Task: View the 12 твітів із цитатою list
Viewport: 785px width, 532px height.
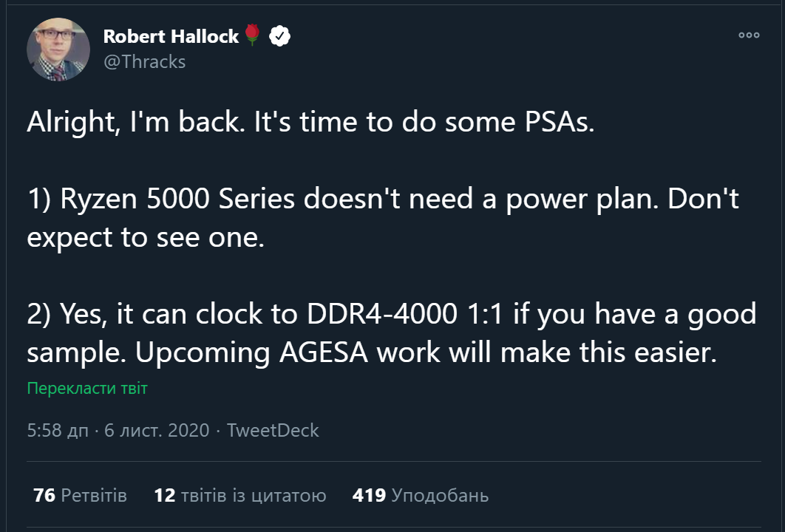Action: pyautogui.click(x=239, y=495)
